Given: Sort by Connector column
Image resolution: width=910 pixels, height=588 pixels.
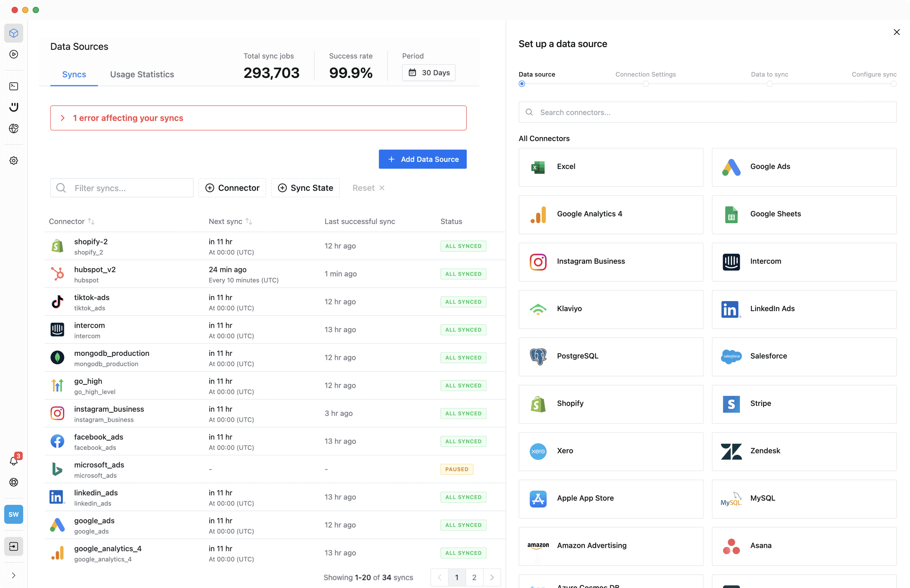Looking at the screenshot, I should (x=72, y=222).
